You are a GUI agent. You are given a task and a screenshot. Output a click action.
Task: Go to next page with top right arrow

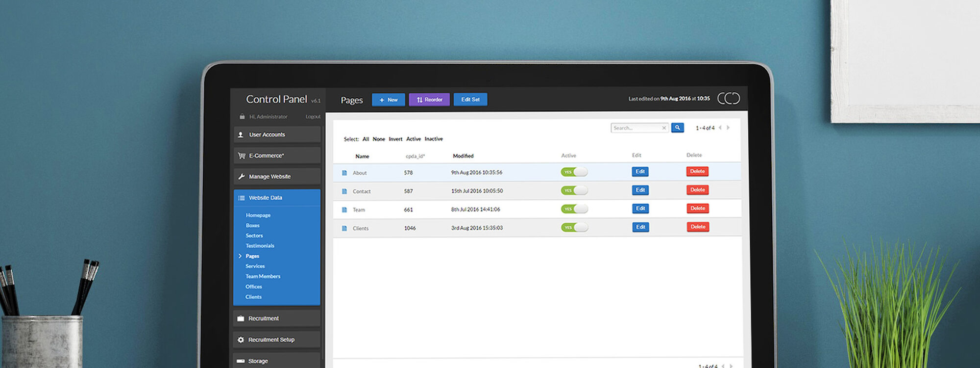pyautogui.click(x=728, y=128)
